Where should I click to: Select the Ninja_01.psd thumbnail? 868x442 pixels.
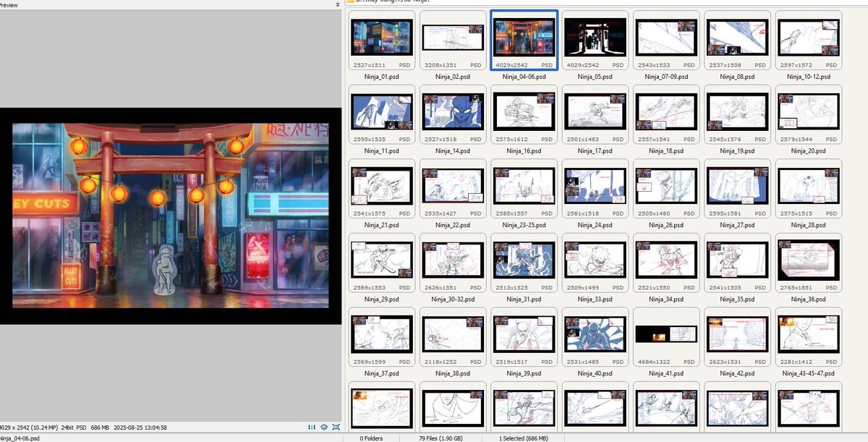click(381, 40)
